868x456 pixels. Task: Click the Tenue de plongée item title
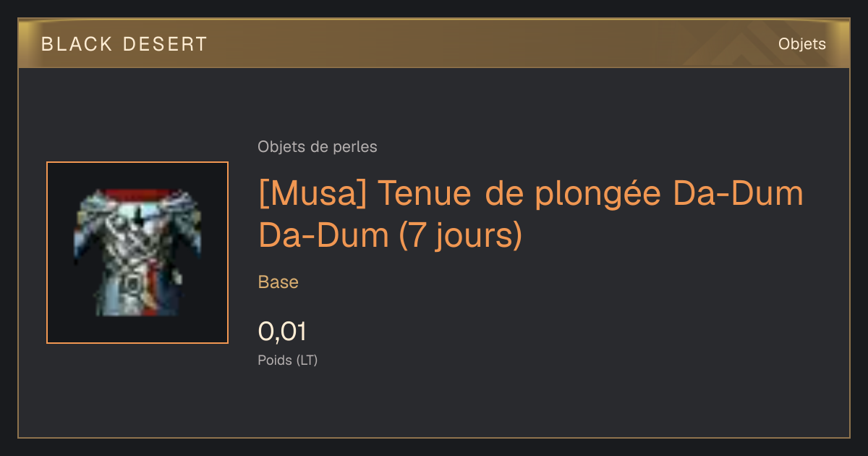pos(530,214)
